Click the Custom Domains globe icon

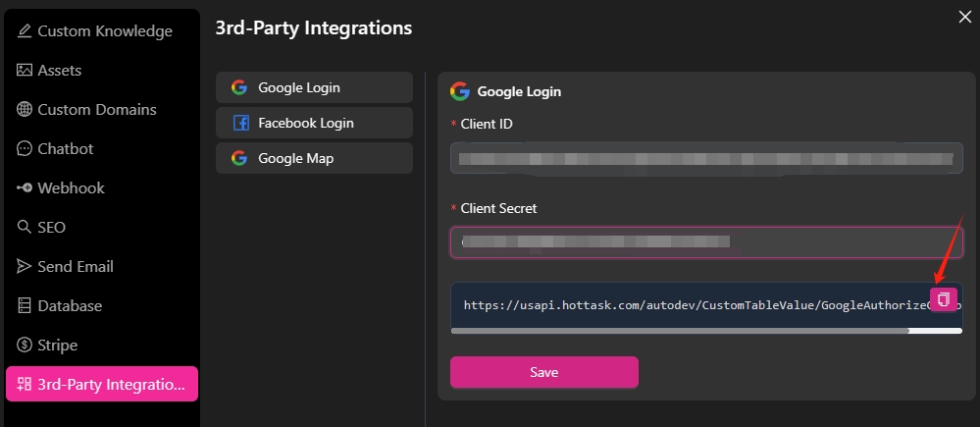[25, 109]
